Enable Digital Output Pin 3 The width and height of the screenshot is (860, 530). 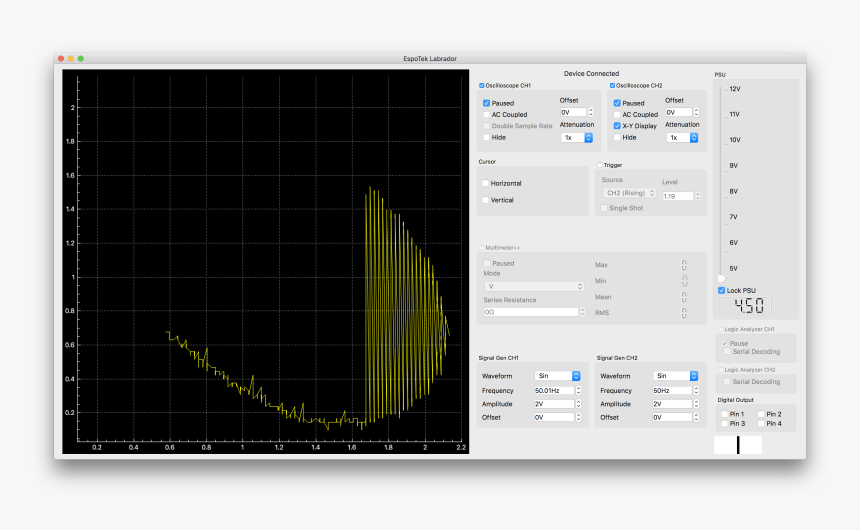725,424
